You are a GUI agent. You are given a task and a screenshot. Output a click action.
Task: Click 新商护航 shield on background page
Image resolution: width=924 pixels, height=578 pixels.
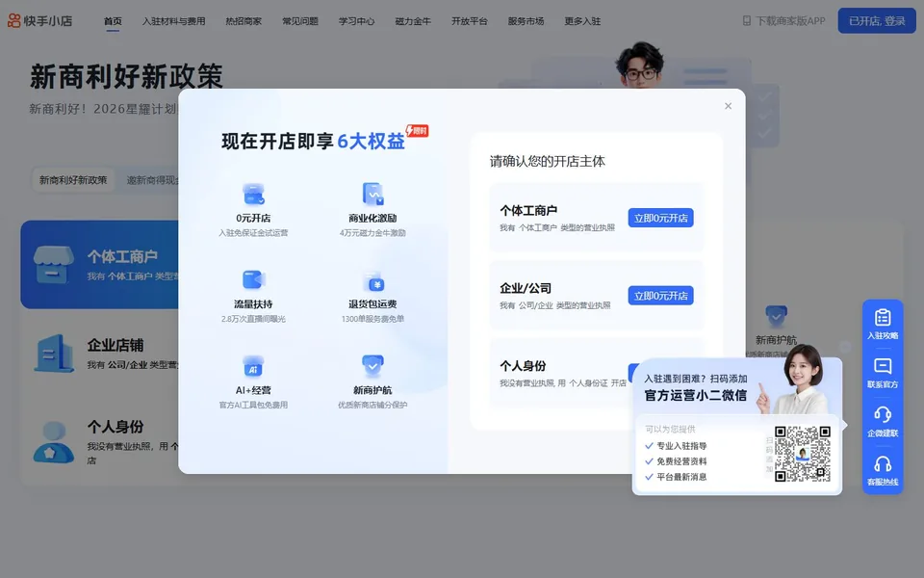[776, 317]
